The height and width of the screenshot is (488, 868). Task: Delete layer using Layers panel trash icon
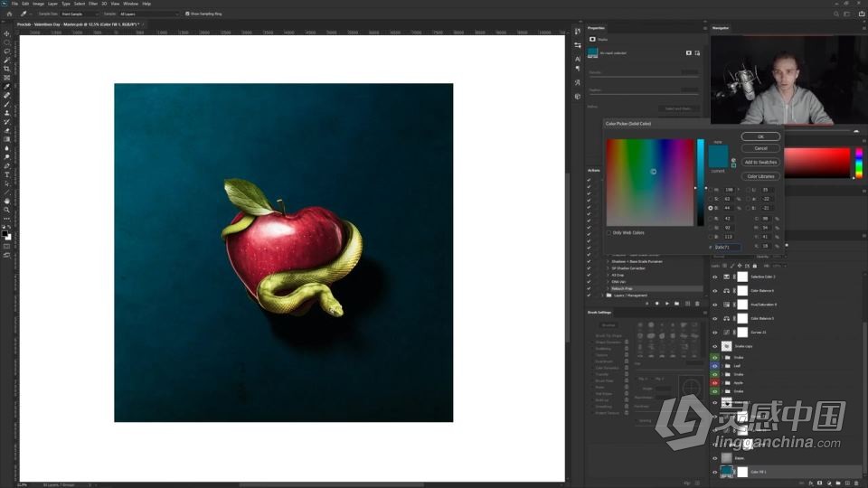[856, 483]
